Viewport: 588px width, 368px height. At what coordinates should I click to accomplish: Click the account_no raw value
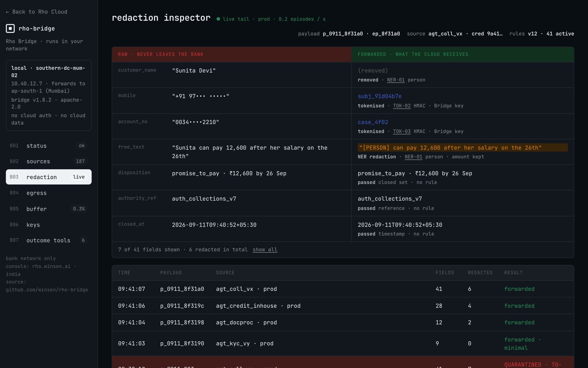195,122
